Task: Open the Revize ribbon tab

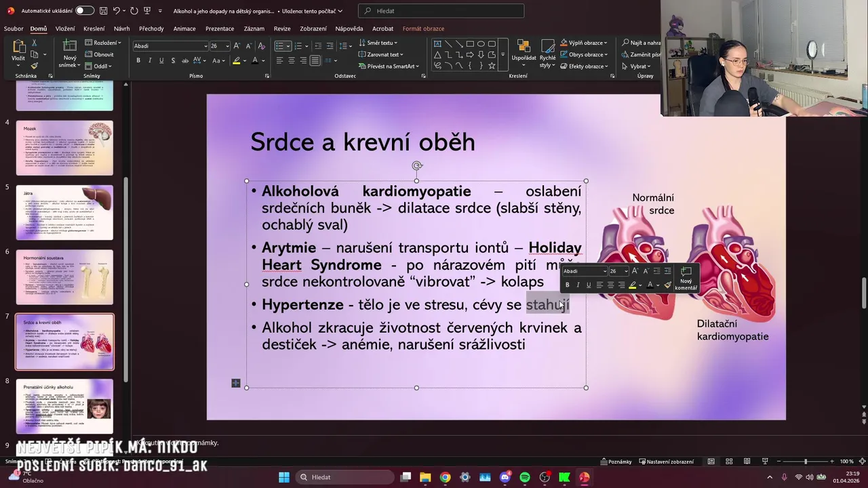Action: pos(282,28)
